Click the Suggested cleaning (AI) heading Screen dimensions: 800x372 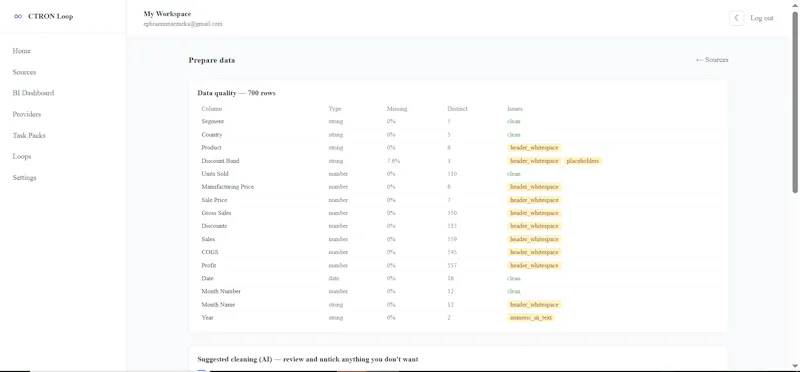[x=308, y=359]
